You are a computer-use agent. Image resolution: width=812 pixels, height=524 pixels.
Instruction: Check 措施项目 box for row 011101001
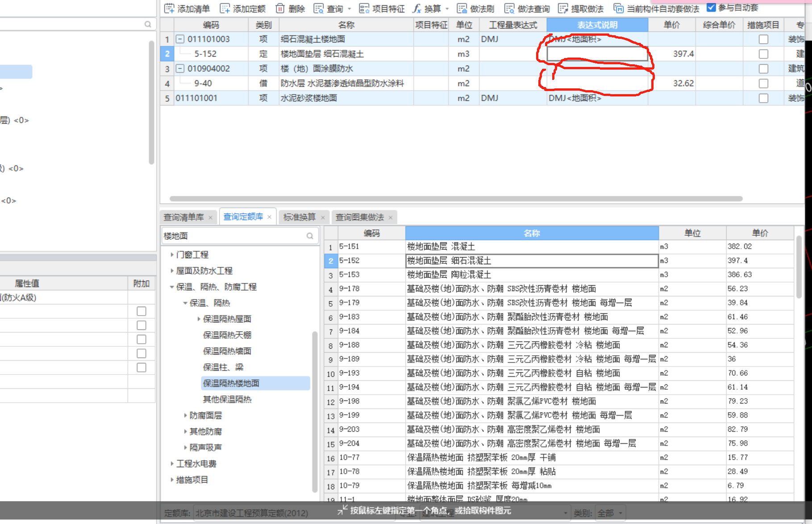tap(763, 98)
